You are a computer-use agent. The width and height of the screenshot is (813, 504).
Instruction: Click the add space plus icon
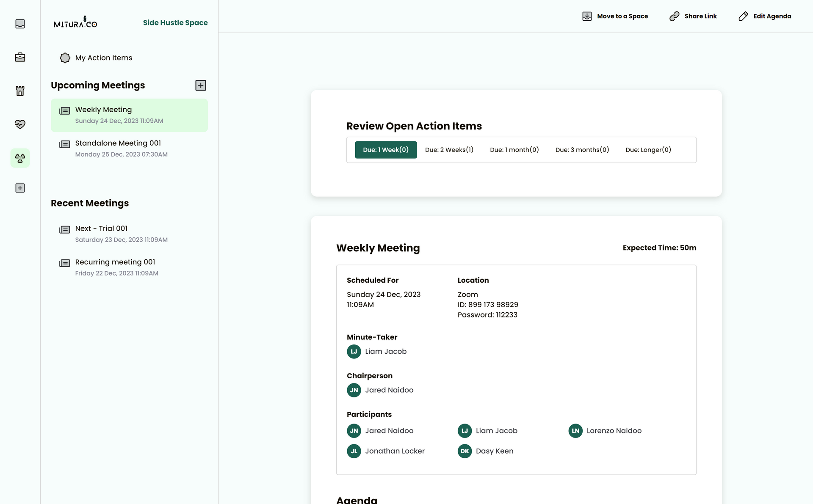click(x=20, y=188)
